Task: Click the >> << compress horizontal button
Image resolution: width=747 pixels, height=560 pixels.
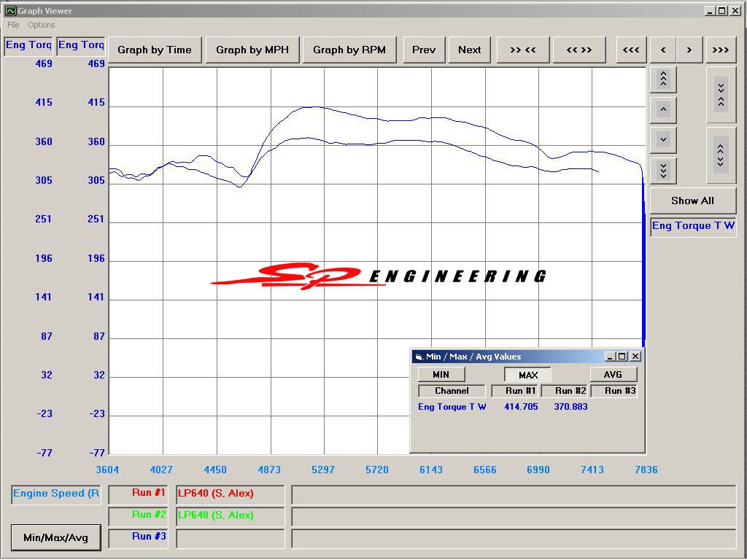Action: (x=522, y=50)
